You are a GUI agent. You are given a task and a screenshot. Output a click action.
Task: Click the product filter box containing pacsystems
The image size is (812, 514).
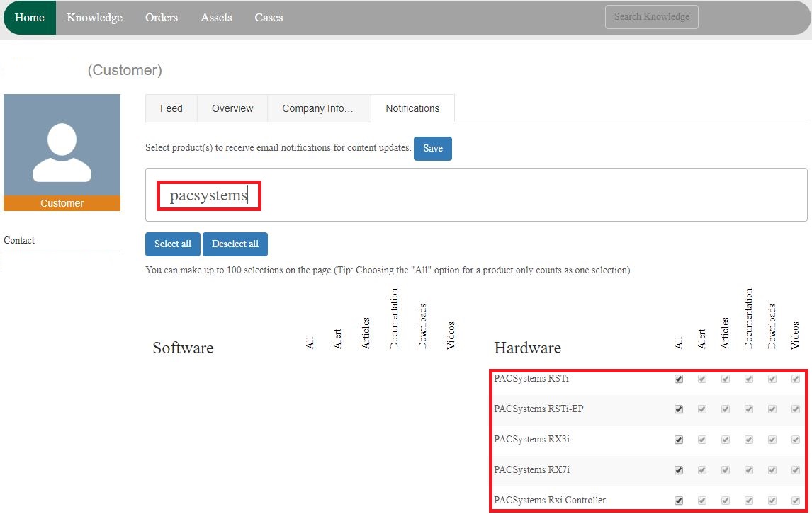[476, 195]
